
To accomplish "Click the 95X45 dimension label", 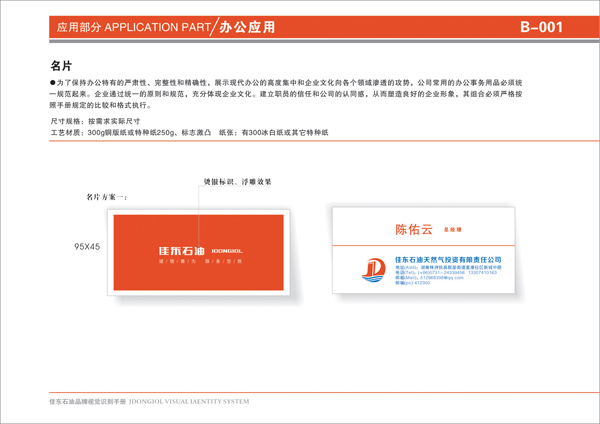I will click(x=88, y=246).
